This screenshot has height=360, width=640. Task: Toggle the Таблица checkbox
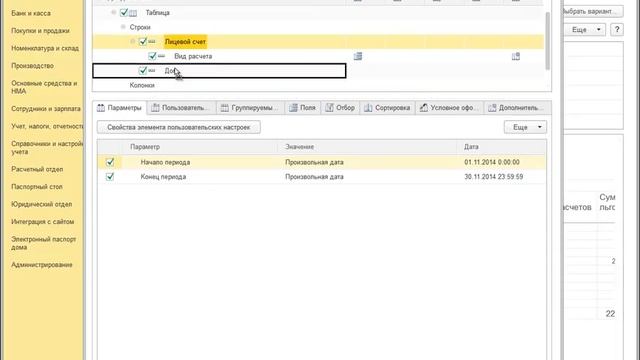click(124, 13)
